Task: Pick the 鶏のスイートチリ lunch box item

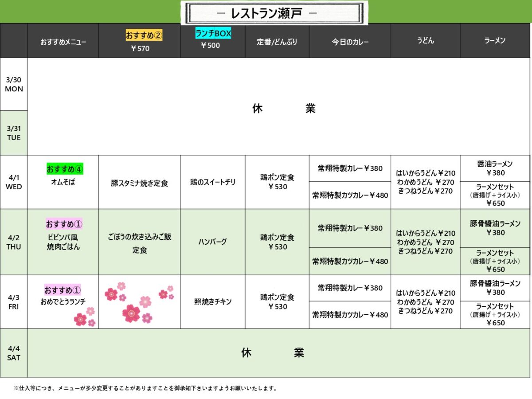Action: (213, 182)
